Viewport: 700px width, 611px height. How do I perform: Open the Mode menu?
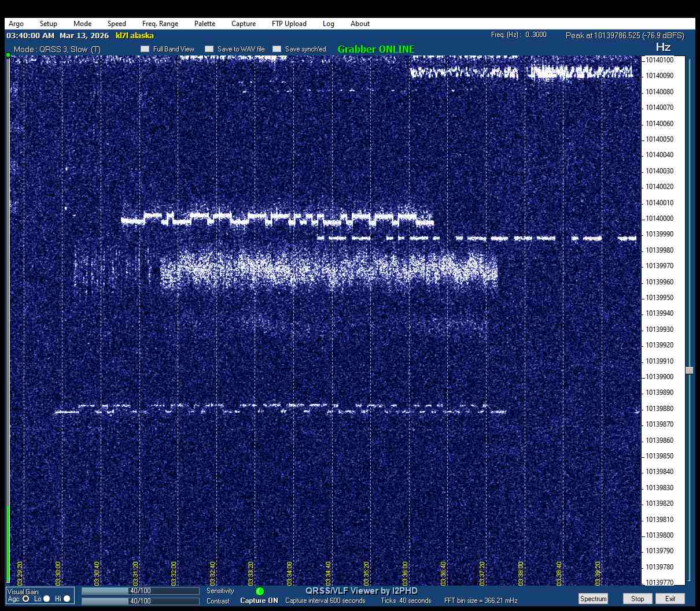click(x=82, y=24)
